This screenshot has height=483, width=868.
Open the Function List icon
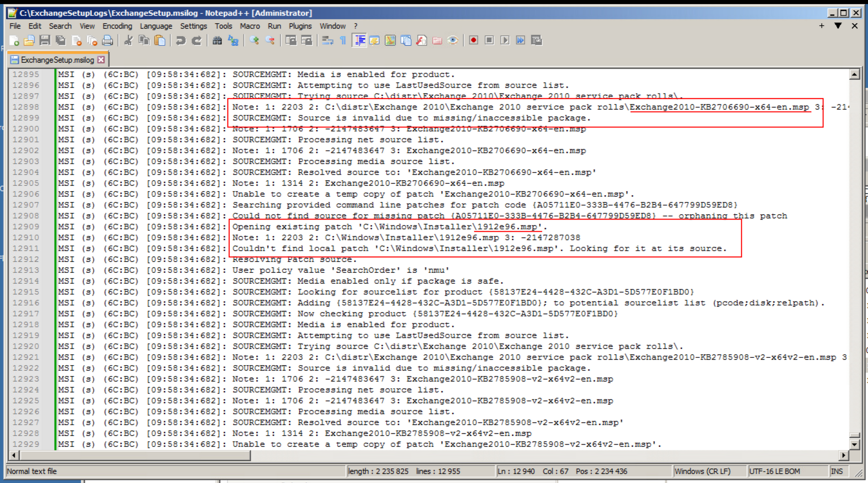tap(421, 41)
